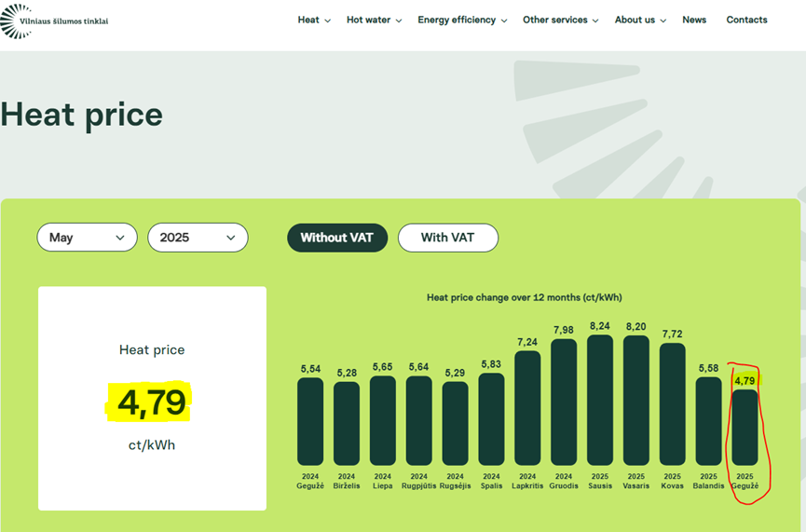Click the 2024 Spalis bar showing 5,83

click(x=491, y=419)
